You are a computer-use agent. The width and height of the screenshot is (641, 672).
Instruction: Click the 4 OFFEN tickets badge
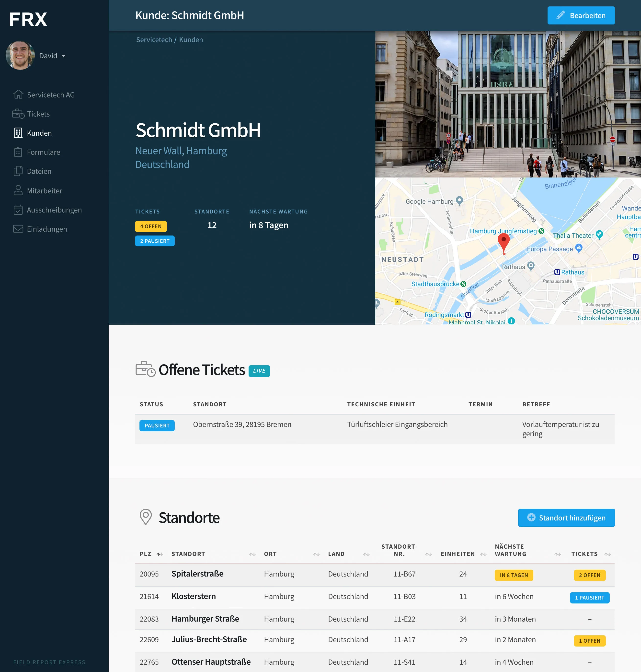point(151,226)
